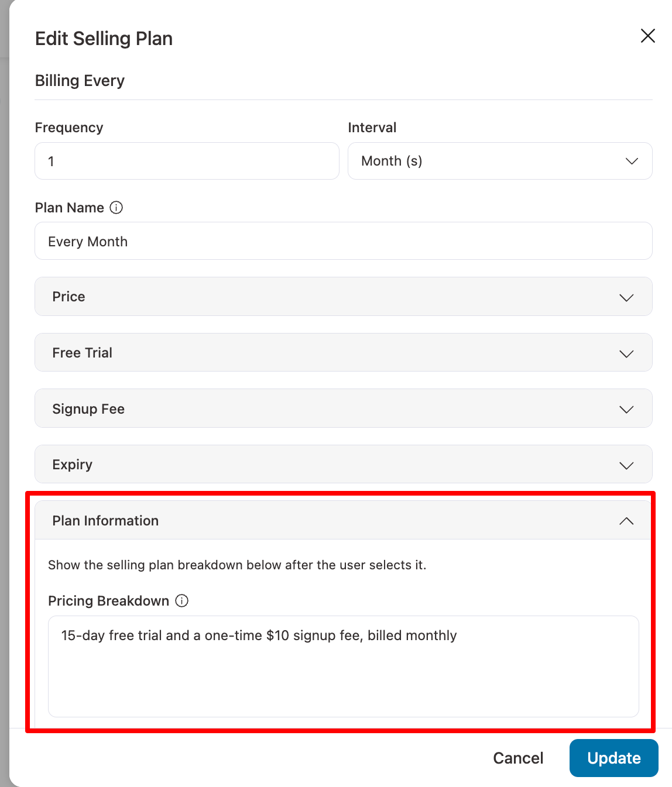Click the Plan Name field containing Every Month
Viewport: 672px width, 787px height.
pos(343,241)
